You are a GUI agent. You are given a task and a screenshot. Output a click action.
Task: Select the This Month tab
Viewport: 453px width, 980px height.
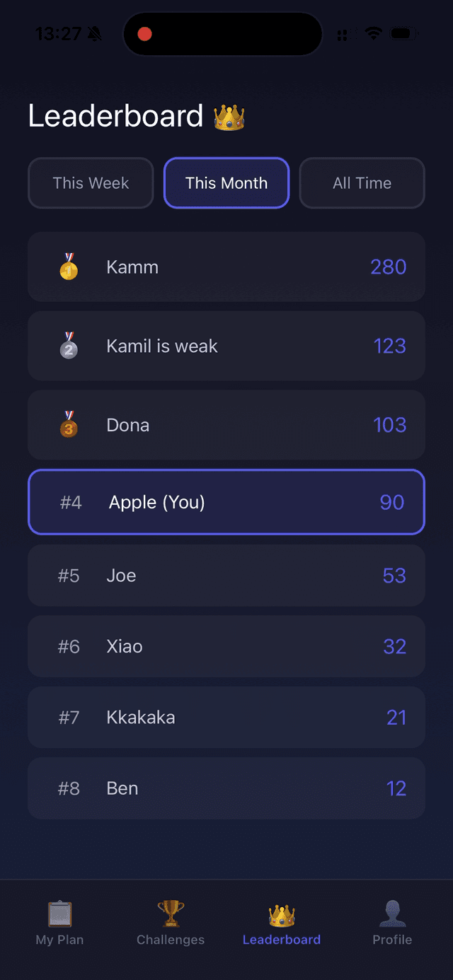point(226,183)
